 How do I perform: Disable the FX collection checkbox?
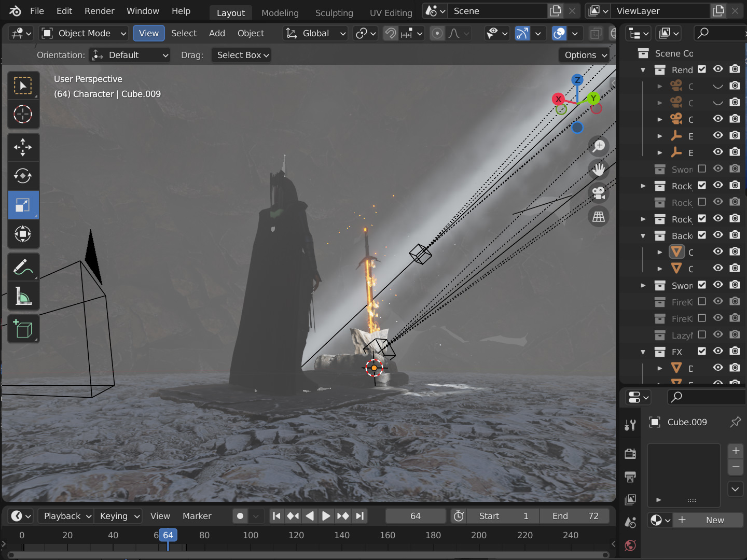click(701, 351)
